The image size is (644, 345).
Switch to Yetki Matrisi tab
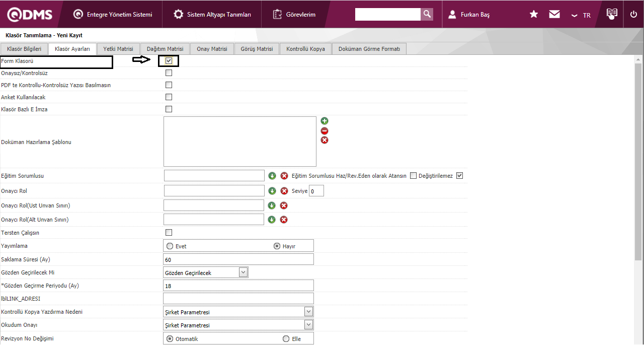pyautogui.click(x=118, y=49)
